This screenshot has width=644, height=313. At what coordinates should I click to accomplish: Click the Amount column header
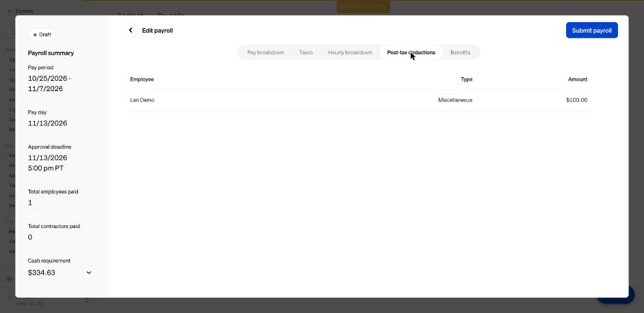[578, 79]
